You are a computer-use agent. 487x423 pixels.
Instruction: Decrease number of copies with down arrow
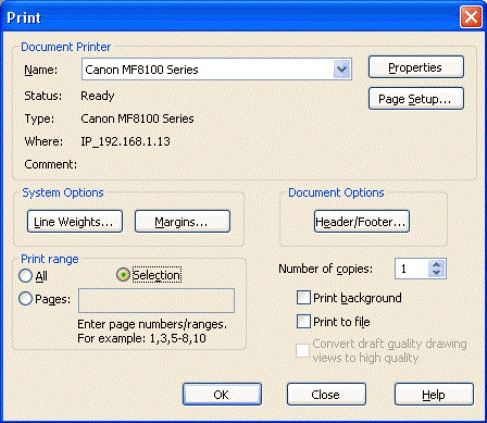tap(437, 273)
